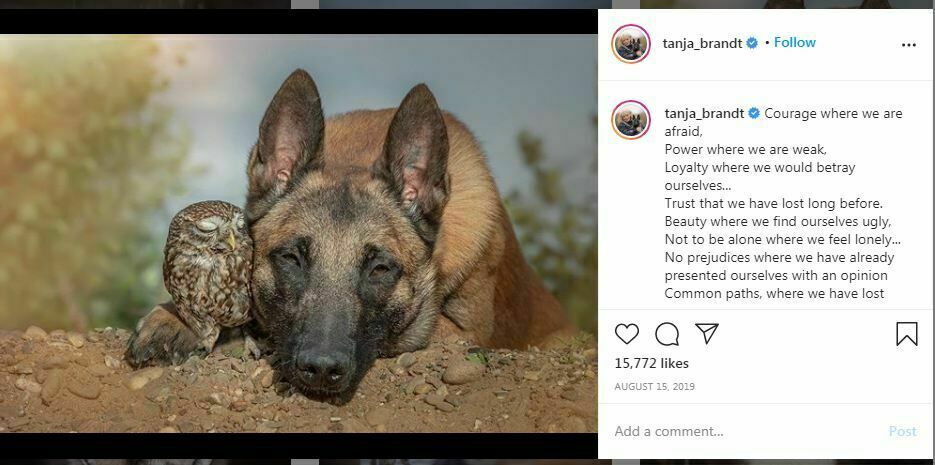Click the August 15, 2019 timestamp
The width and height of the screenshot is (935, 465).
tap(654, 387)
